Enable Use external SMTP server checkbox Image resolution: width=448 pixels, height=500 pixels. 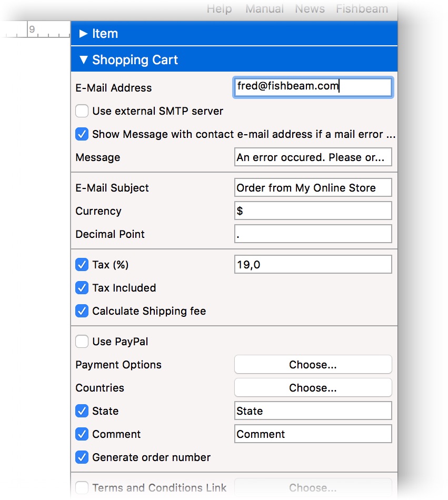82,111
